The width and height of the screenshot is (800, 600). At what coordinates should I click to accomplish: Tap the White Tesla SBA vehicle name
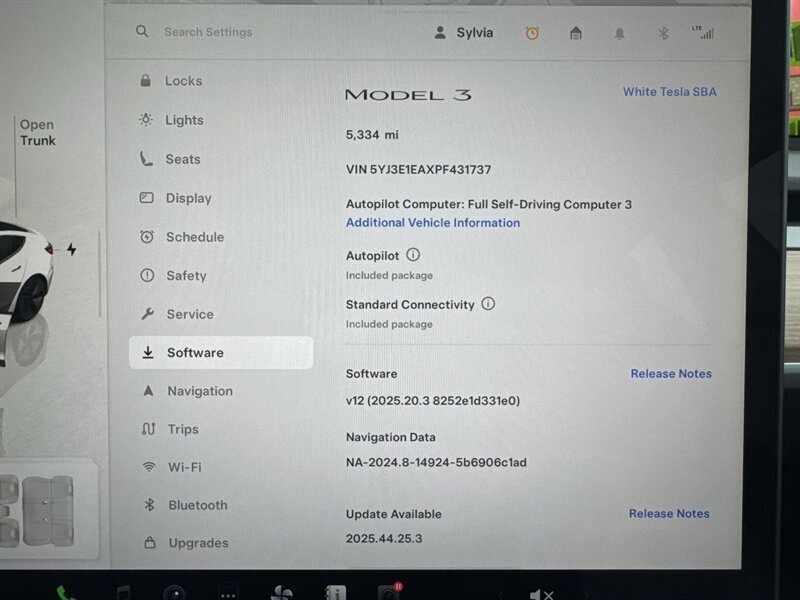pyautogui.click(x=669, y=92)
